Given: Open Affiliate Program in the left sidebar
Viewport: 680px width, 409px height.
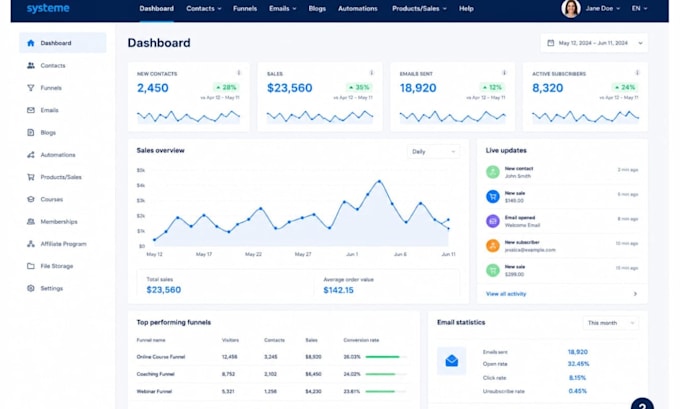Looking at the screenshot, I should coord(56,244).
